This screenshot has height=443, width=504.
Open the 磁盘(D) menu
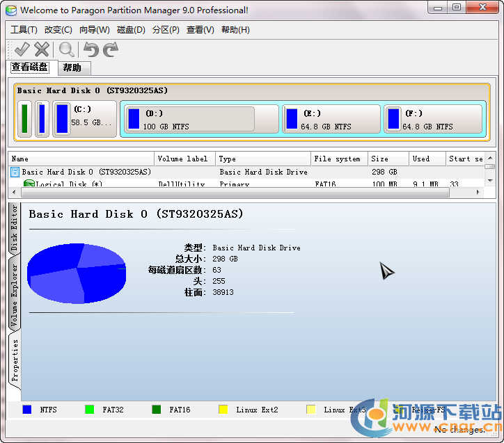[x=131, y=30]
